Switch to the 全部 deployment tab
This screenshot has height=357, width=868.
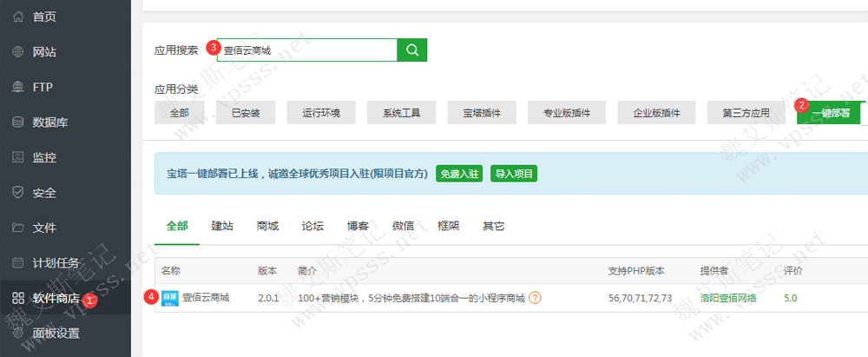coord(177,226)
